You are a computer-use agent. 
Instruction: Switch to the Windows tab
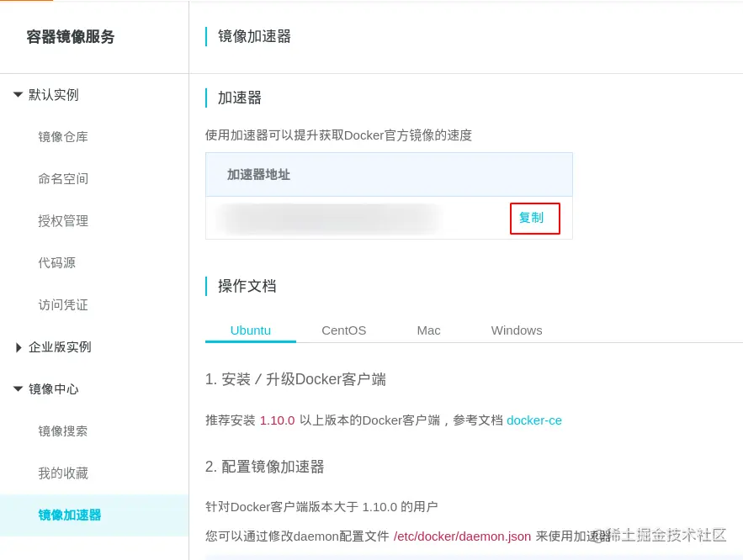tap(516, 330)
